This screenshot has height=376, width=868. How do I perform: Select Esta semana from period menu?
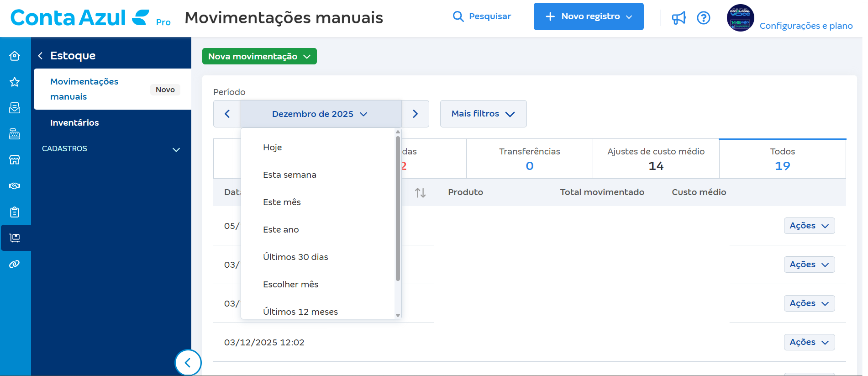coord(318,175)
